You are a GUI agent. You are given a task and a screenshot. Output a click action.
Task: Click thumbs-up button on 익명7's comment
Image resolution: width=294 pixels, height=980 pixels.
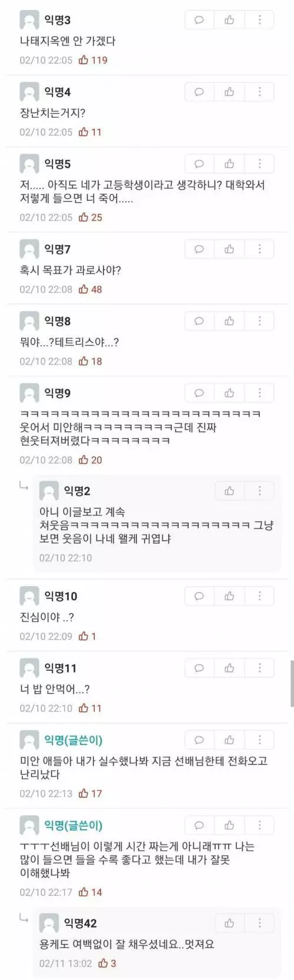point(229,249)
